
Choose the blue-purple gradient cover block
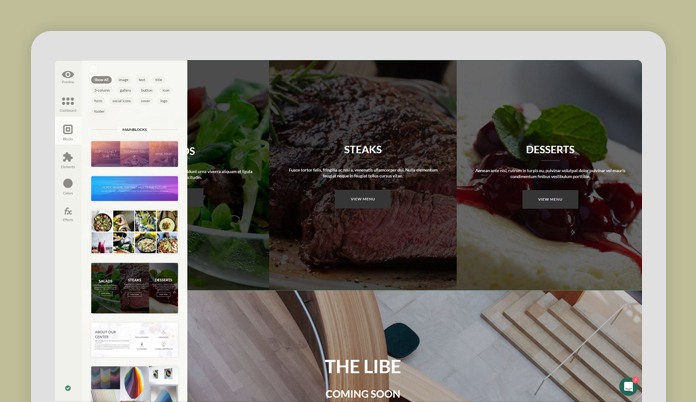(134, 189)
